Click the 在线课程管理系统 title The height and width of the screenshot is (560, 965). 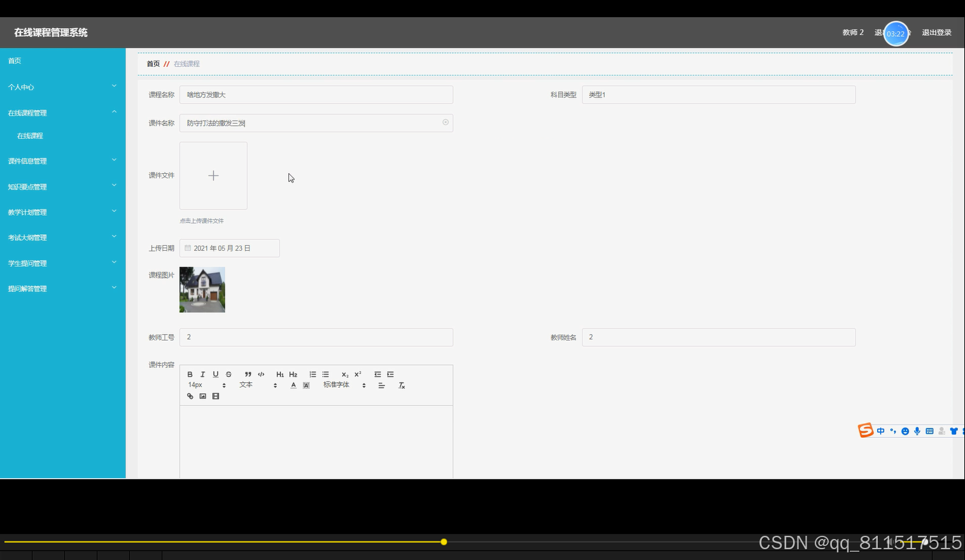click(51, 32)
